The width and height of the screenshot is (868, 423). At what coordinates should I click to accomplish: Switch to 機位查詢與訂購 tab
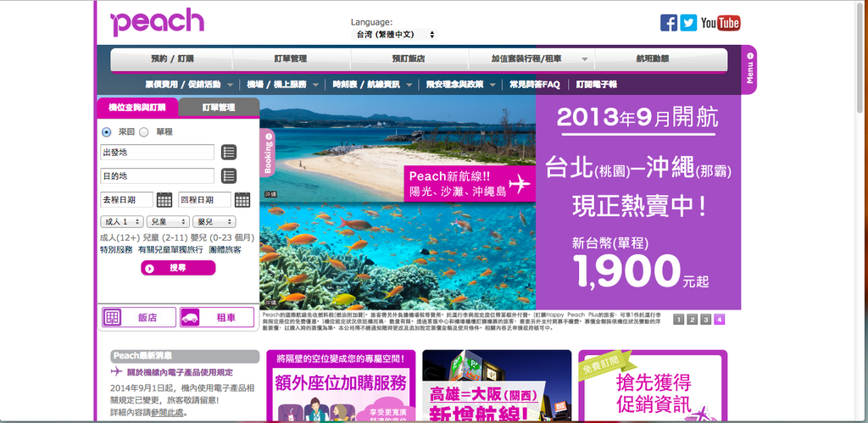137,108
